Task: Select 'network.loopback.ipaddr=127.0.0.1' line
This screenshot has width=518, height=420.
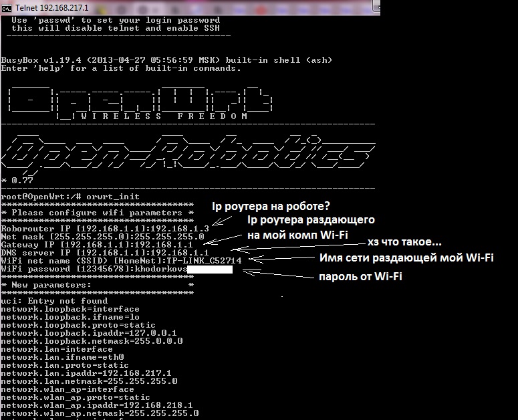Action: pyautogui.click(x=89, y=333)
